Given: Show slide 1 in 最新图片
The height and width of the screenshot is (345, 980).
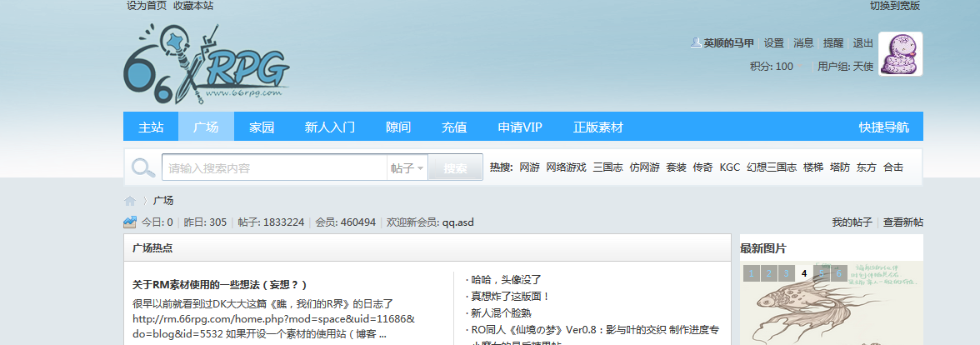Looking at the screenshot, I should coord(751,273).
